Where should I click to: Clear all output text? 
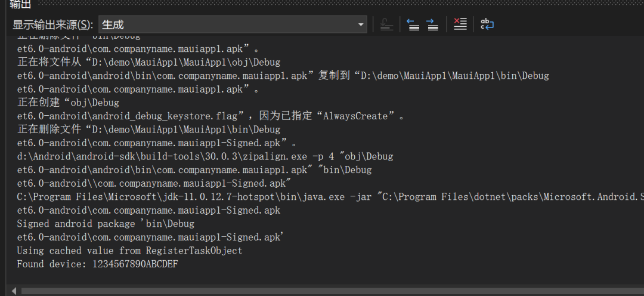460,24
